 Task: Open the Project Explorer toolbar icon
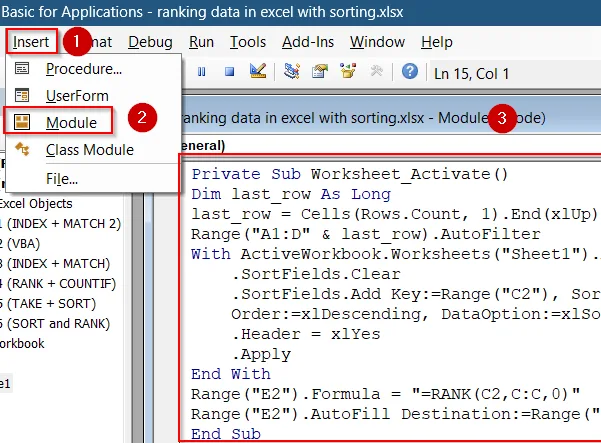[x=292, y=71]
